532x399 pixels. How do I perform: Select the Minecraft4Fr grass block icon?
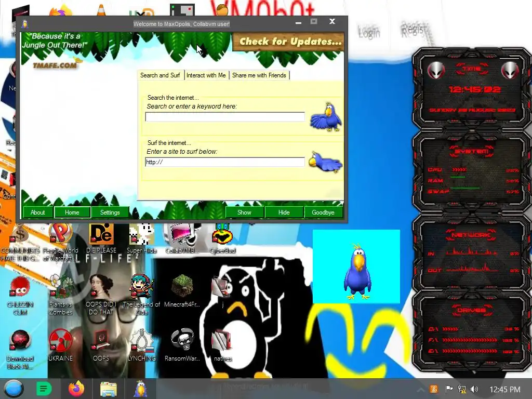pyautogui.click(x=182, y=292)
